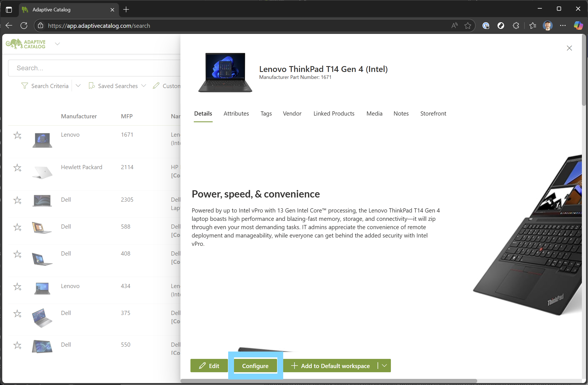The width and height of the screenshot is (588, 385).
Task: Select the MFP value 2305
Action: pos(127,199)
